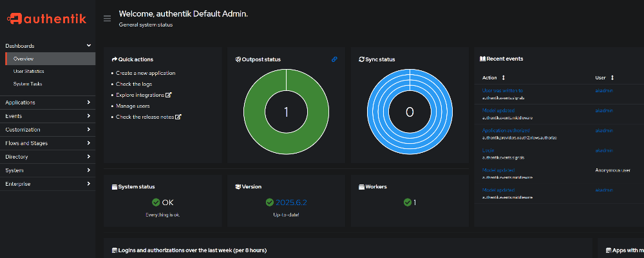Viewport: 644px width, 258px height.
Task: Open the 'Login' event
Action: coord(488,150)
